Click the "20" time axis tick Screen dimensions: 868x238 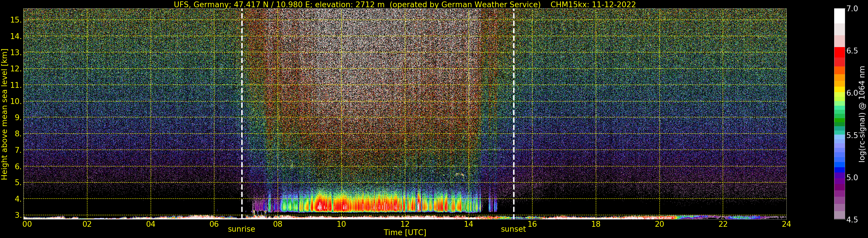(x=659, y=224)
